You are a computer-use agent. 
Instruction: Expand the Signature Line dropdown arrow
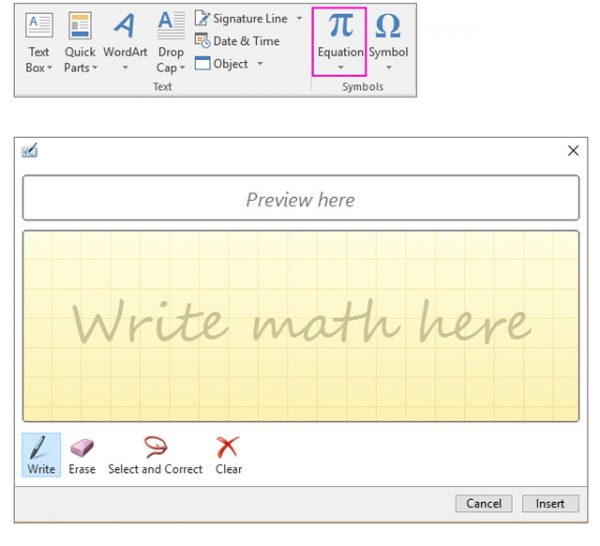[x=299, y=19]
